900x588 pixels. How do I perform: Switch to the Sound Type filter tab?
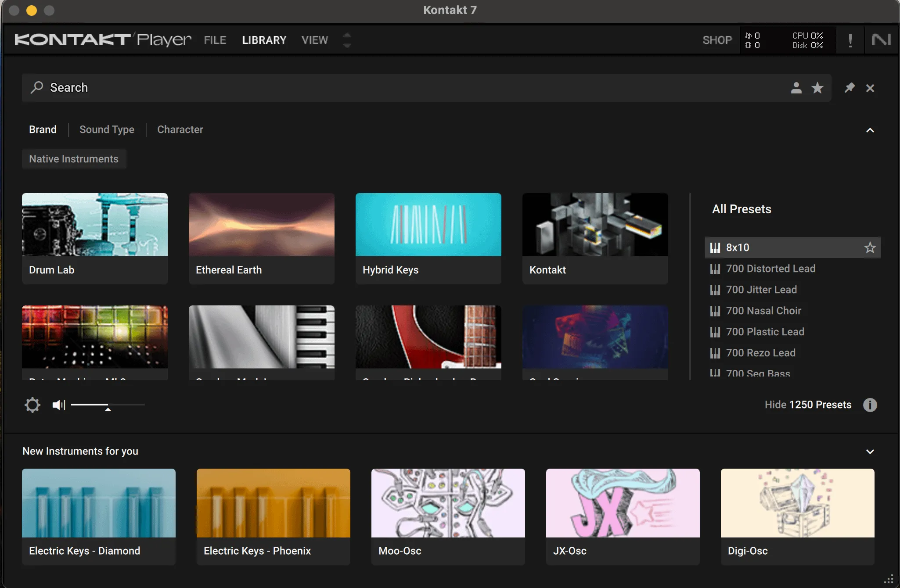click(107, 129)
